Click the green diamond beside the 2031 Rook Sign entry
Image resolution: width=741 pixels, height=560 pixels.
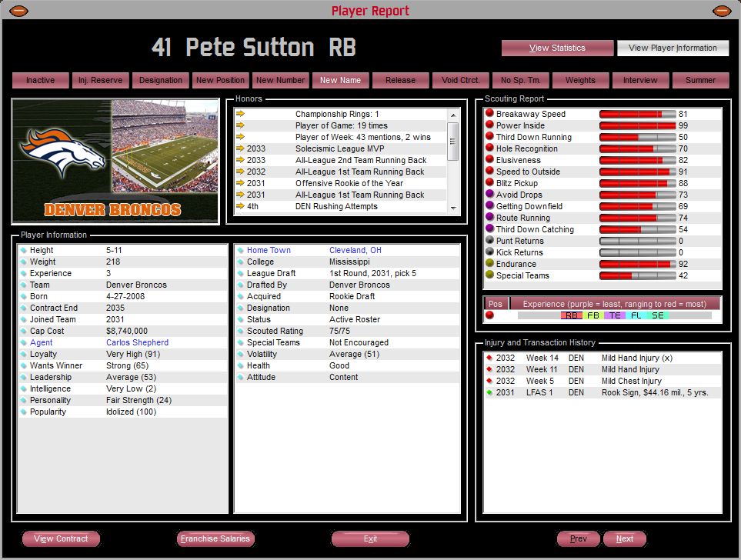[x=489, y=392]
